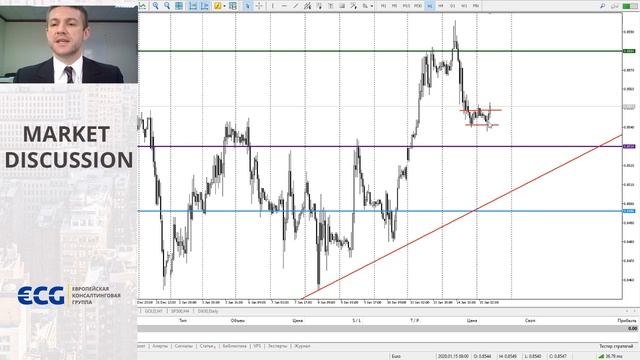Select the trendline drawing tool
This screenshot has width=640, height=360.
coord(296,6)
